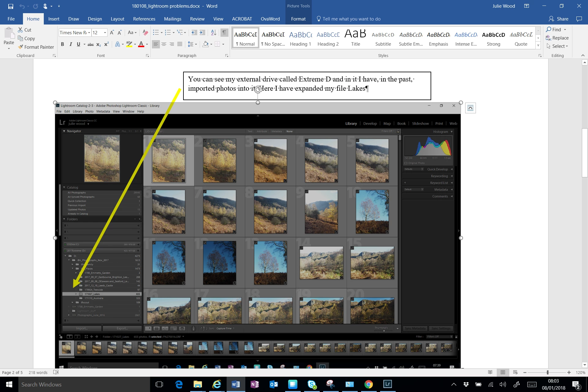The image size is (588, 392).
Task: Open Chrome from the Windows taskbar
Action: (368, 384)
